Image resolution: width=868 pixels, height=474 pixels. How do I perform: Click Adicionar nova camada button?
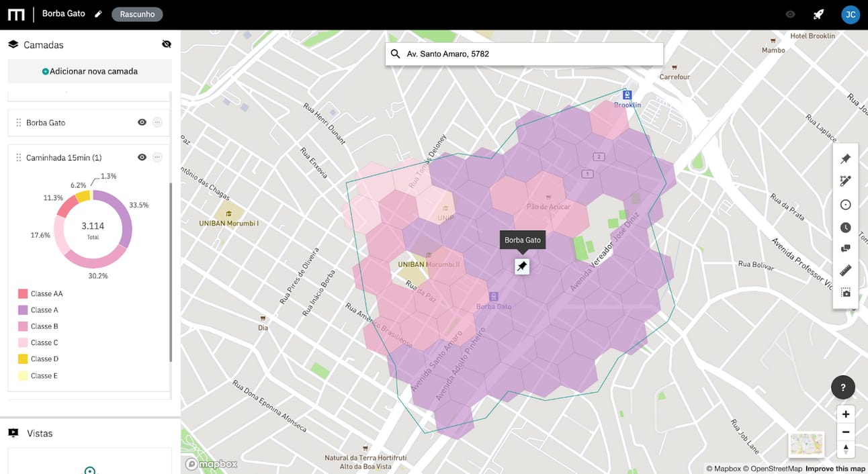tap(90, 71)
